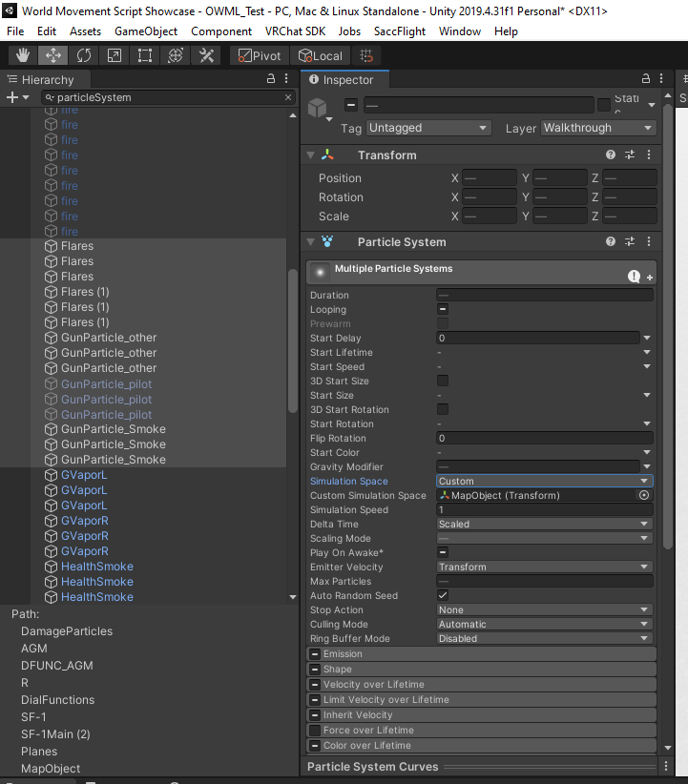This screenshot has height=784, width=688.
Task: Select the Move tool
Action: (53, 55)
